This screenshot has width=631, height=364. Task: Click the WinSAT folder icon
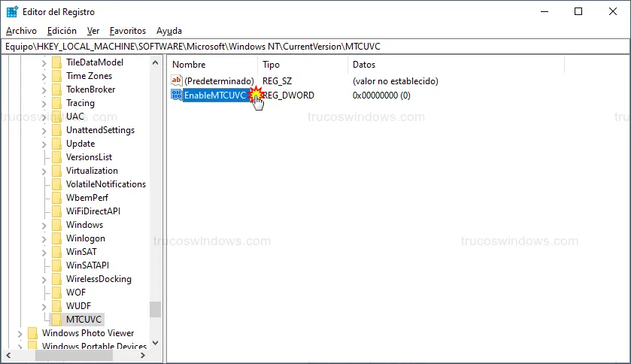[57, 252]
